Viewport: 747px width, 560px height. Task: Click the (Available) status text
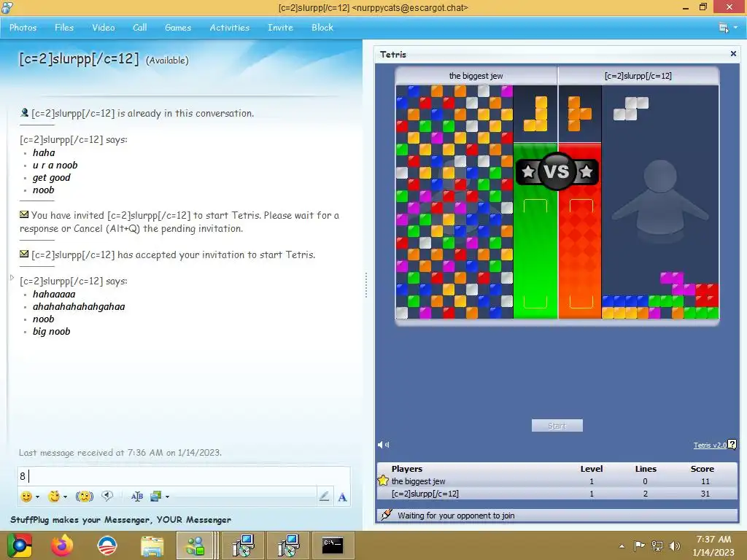167,61
